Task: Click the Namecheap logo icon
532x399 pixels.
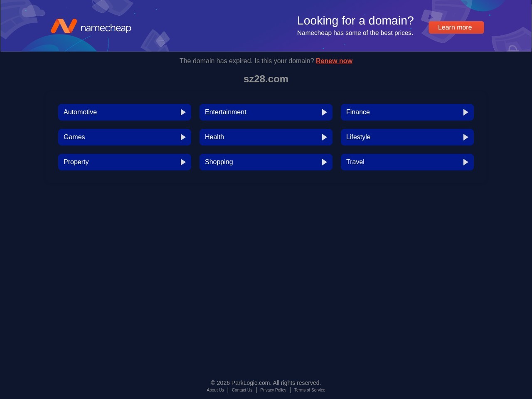Action: pos(64,26)
